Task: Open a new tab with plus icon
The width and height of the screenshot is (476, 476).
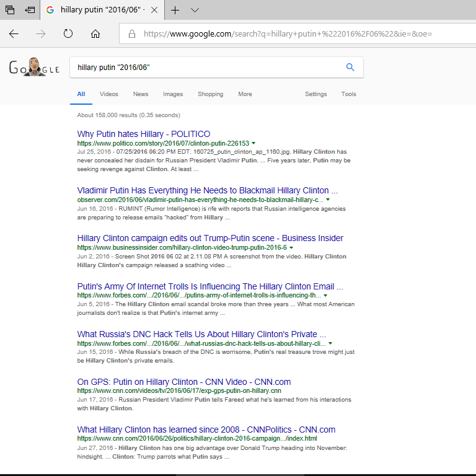Action: 175,10
